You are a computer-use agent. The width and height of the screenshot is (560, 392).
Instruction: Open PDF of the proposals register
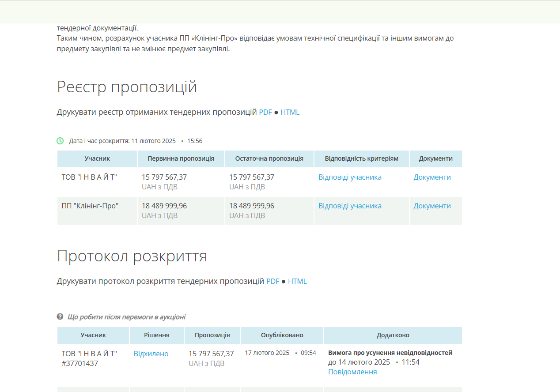265,112
